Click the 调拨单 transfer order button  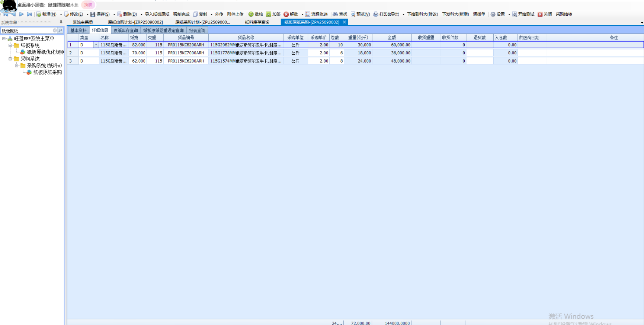[479, 14]
